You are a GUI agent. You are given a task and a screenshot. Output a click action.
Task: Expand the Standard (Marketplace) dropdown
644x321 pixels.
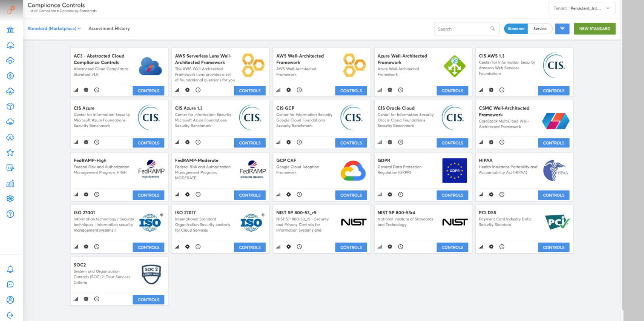54,29
